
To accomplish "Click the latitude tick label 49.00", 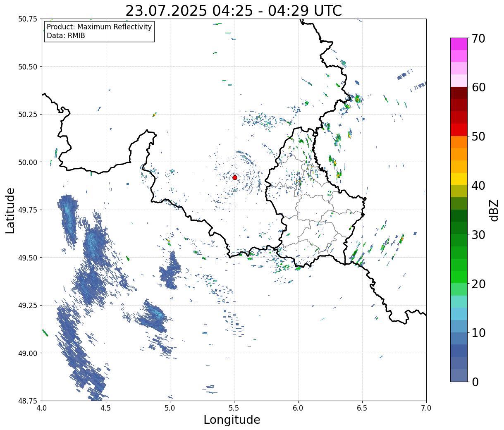I will click(28, 353).
